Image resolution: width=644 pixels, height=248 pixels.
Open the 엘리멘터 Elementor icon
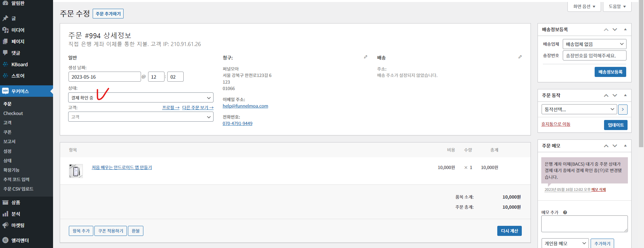tap(5, 240)
